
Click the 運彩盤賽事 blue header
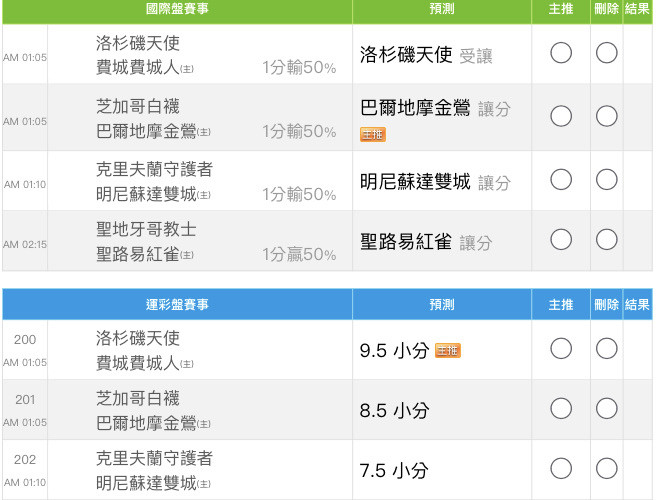pos(177,304)
